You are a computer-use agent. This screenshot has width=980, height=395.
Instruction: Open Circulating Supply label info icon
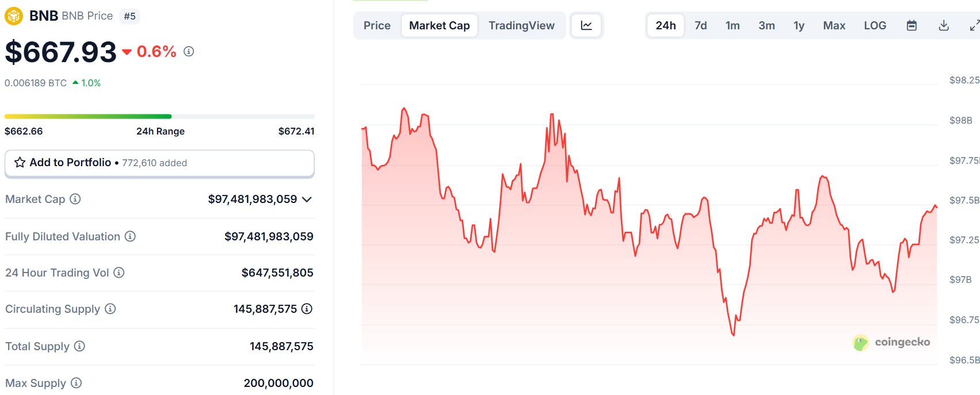[x=110, y=309]
